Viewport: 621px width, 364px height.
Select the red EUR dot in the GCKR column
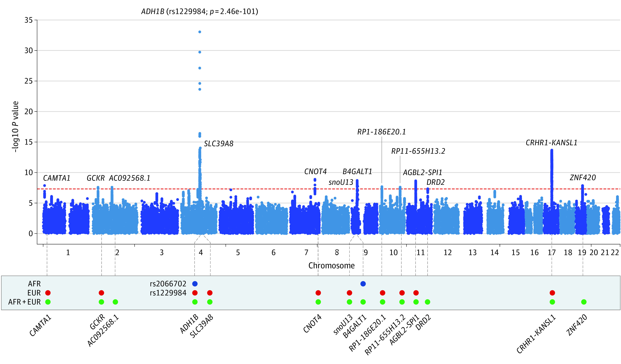(x=101, y=293)
